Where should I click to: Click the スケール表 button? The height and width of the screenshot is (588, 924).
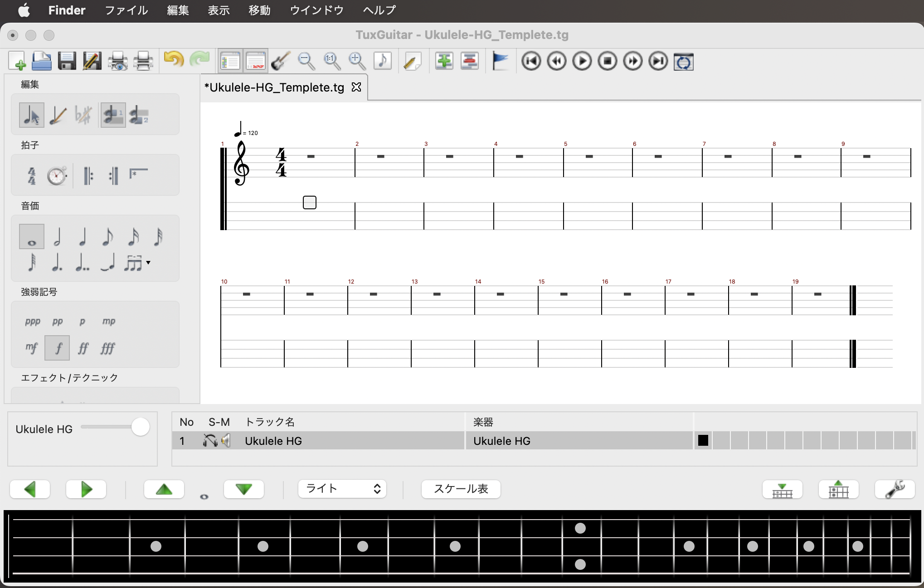(461, 489)
